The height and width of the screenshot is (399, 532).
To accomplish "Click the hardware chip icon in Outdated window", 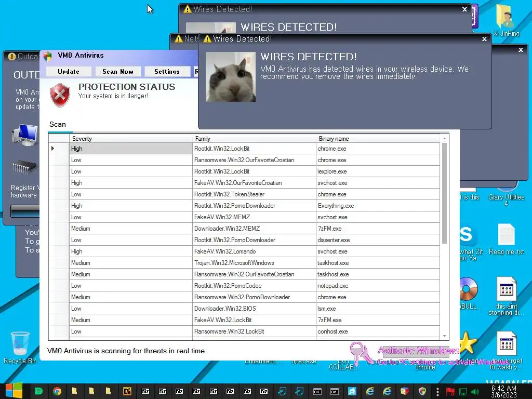I will point(24,167).
